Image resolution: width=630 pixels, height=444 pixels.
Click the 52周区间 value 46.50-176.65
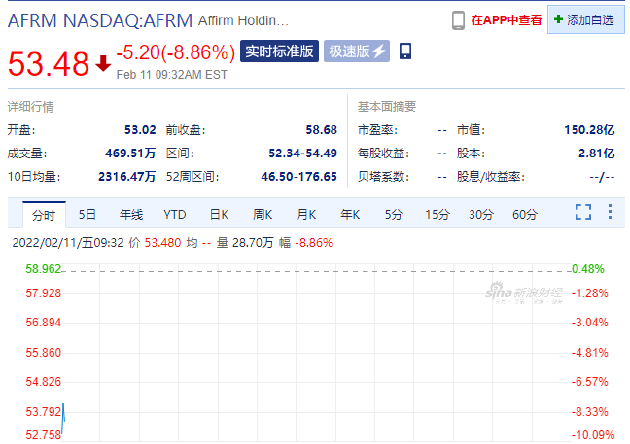[299, 177]
